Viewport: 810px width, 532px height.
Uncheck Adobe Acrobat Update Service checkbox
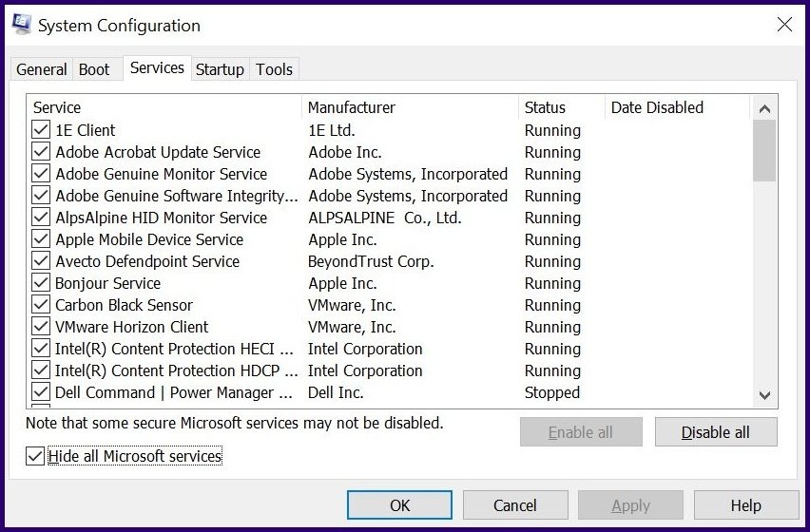[x=40, y=151]
